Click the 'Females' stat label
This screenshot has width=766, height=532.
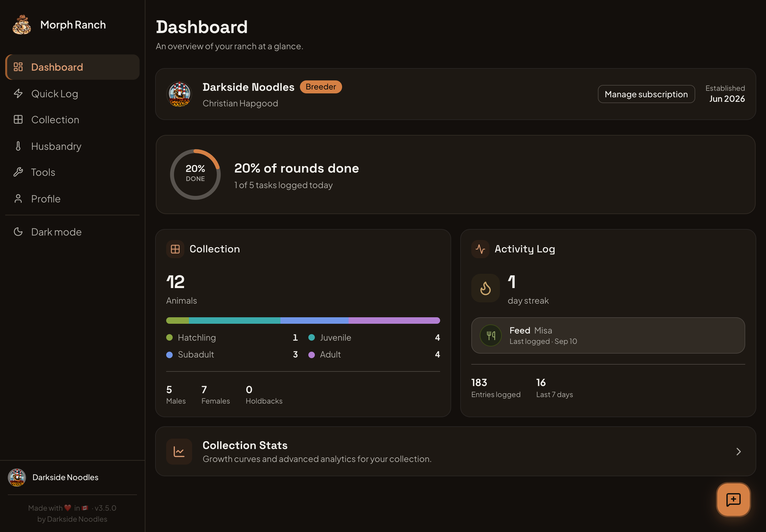click(x=216, y=401)
